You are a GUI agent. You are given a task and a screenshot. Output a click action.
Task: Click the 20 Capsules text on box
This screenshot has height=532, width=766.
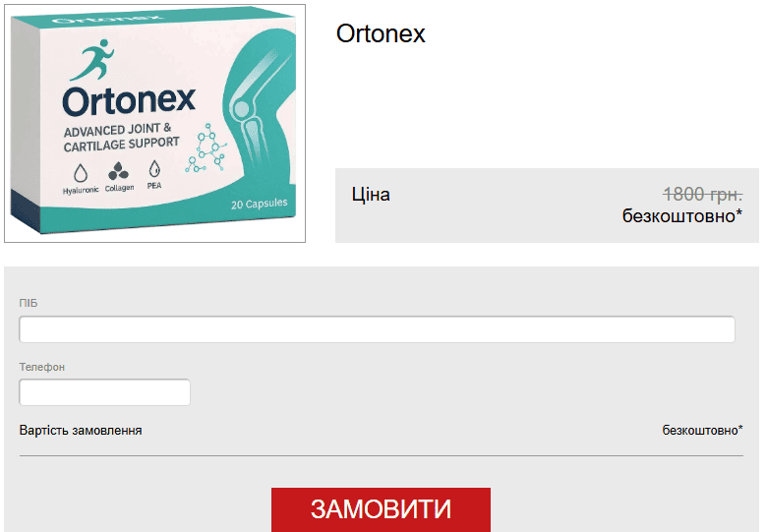[x=260, y=204]
